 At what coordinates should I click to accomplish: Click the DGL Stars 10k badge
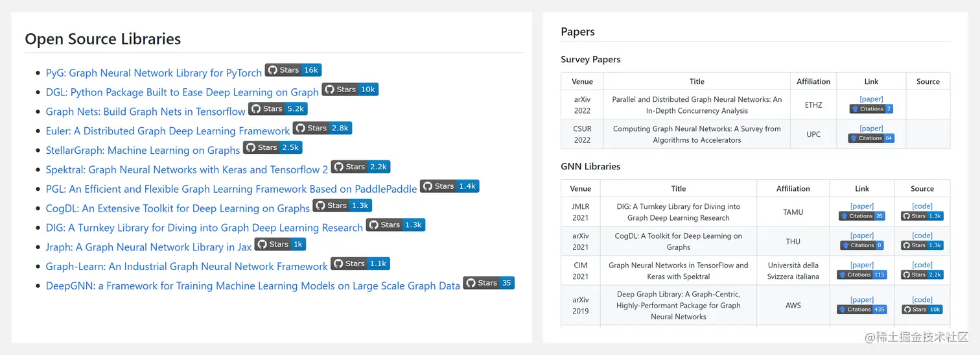point(350,90)
